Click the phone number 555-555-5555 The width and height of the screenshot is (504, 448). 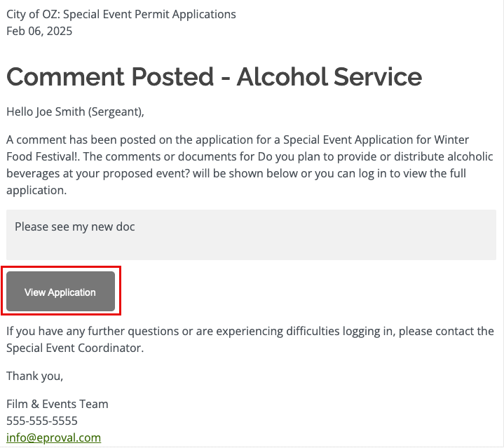42,421
